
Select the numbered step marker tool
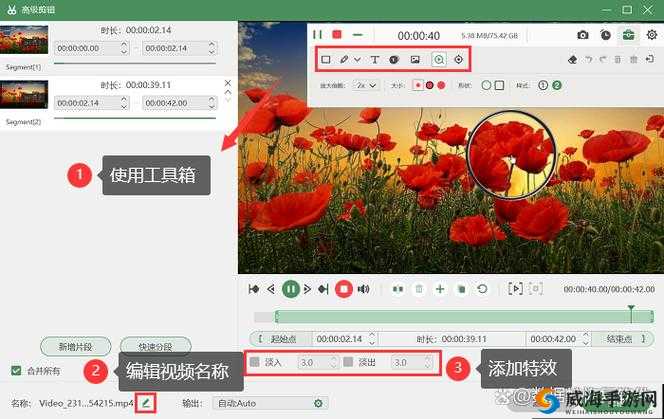pyautogui.click(x=394, y=60)
